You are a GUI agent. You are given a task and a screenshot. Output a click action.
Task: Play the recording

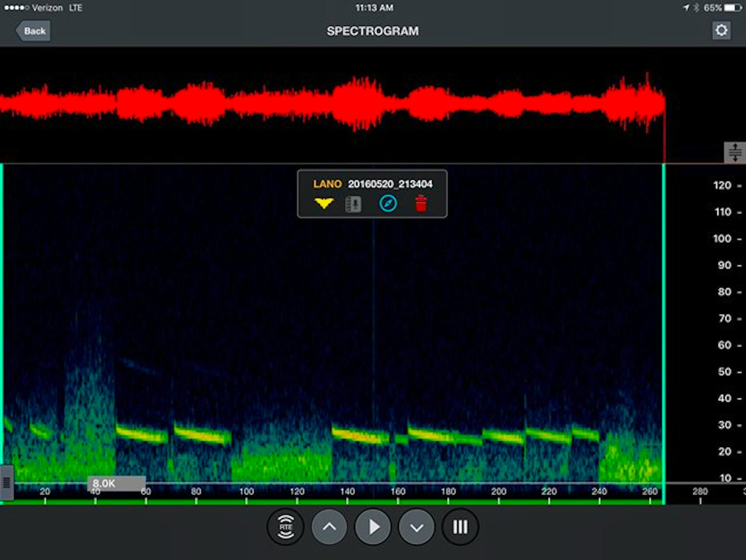pos(373,527)
